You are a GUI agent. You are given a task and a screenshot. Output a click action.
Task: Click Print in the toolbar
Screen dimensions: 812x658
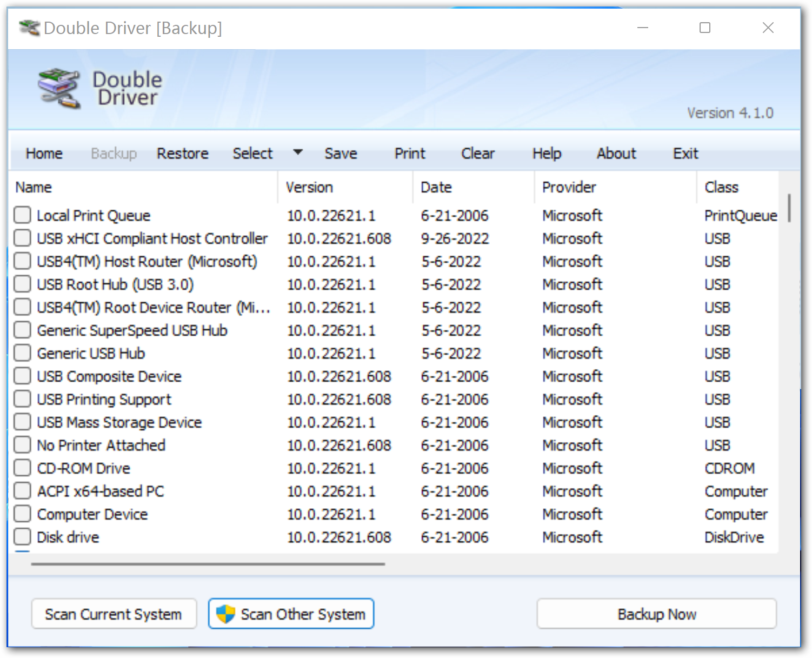[410, 154]
